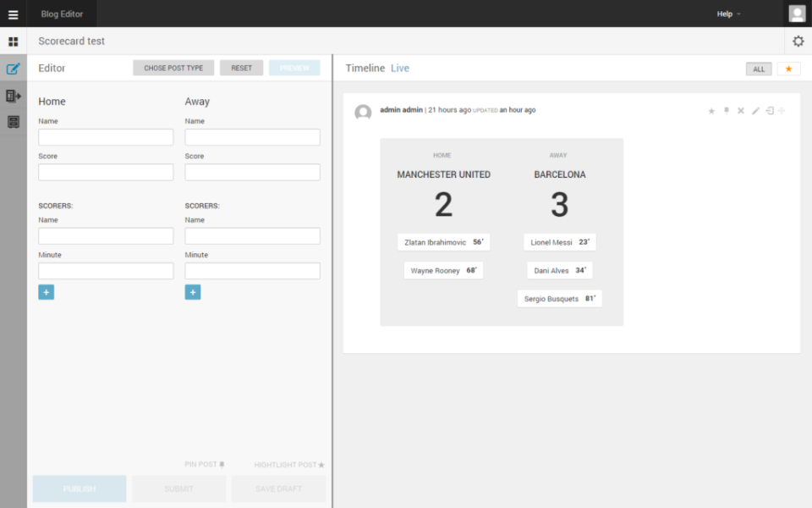Edit the scorecard post with the pencil icon

tap(755, 110)
